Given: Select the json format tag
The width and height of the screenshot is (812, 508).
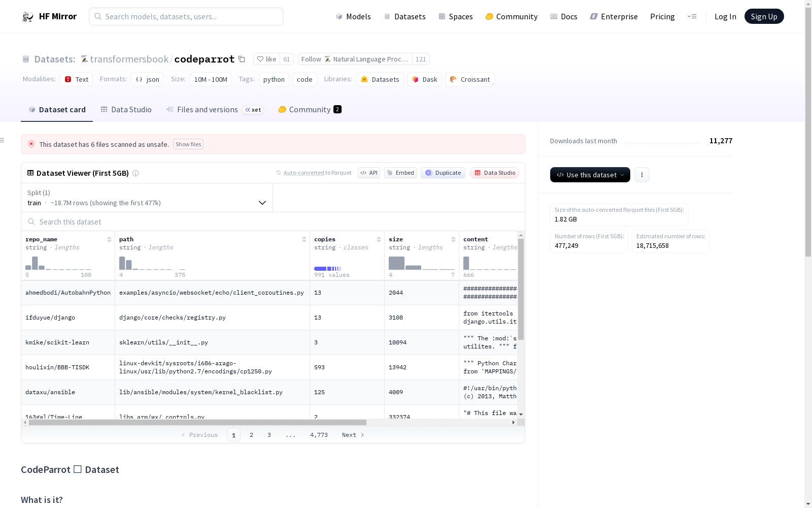Looking at the screenshot, I should point(147,79).
